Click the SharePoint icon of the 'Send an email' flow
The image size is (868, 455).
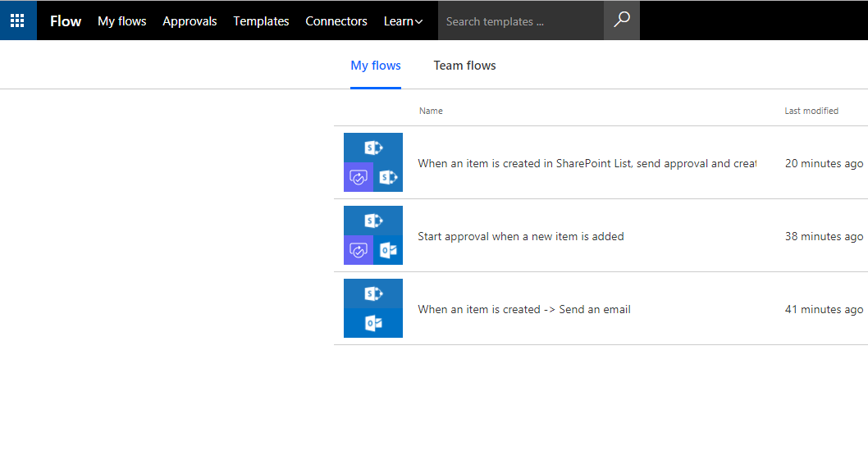click(x=373, y=293)
